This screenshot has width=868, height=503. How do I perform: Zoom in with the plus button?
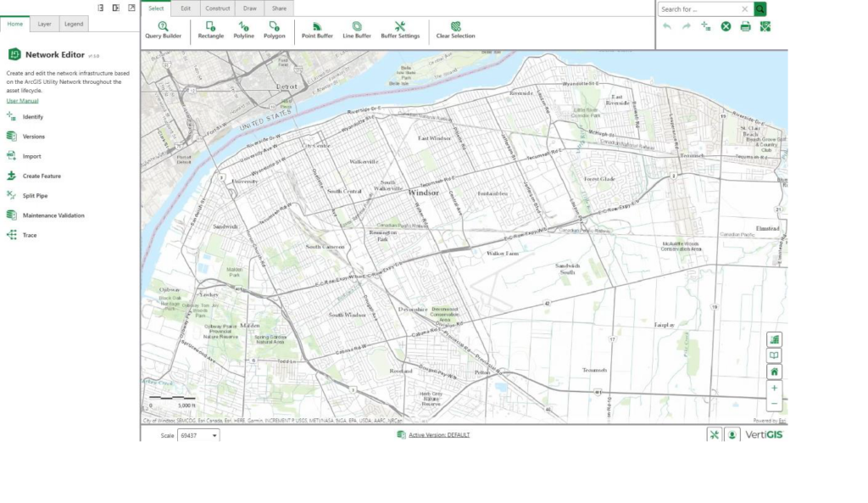tap(774, 388)
